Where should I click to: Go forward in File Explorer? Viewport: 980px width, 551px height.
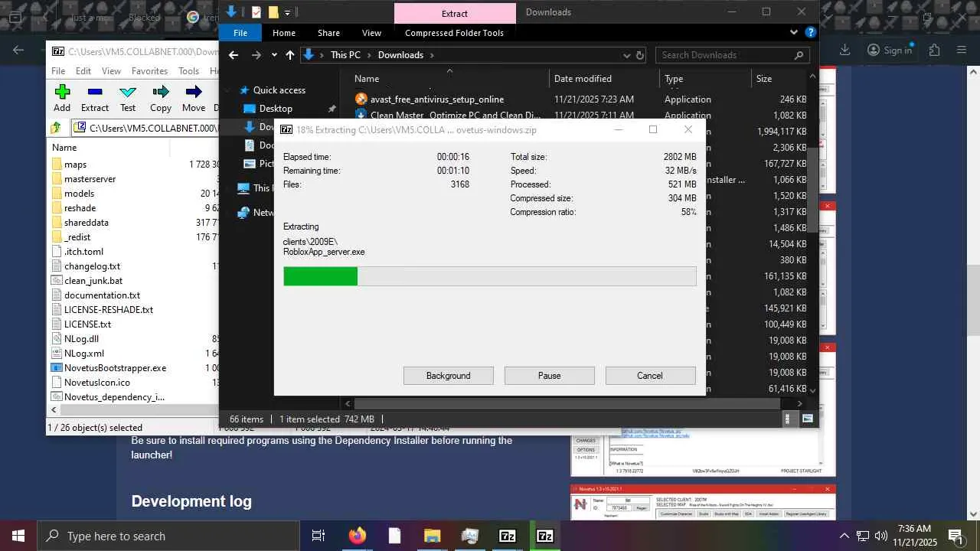256,55
